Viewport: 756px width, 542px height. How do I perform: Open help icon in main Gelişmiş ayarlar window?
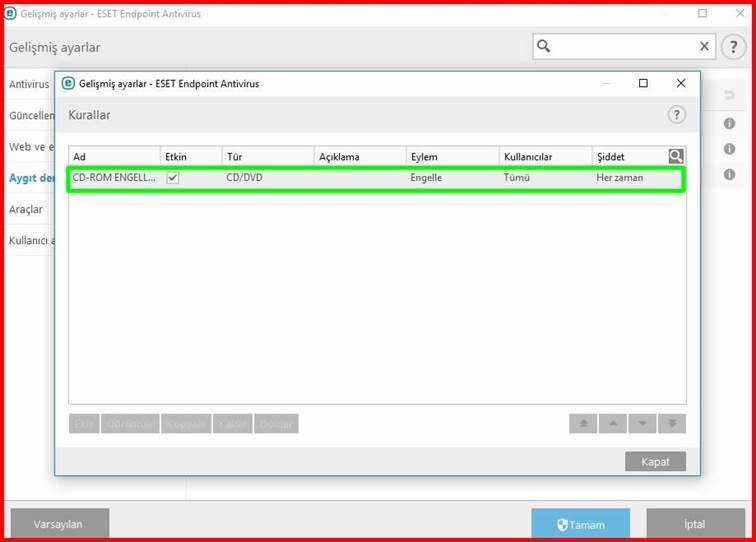click(x=733, y=47)
